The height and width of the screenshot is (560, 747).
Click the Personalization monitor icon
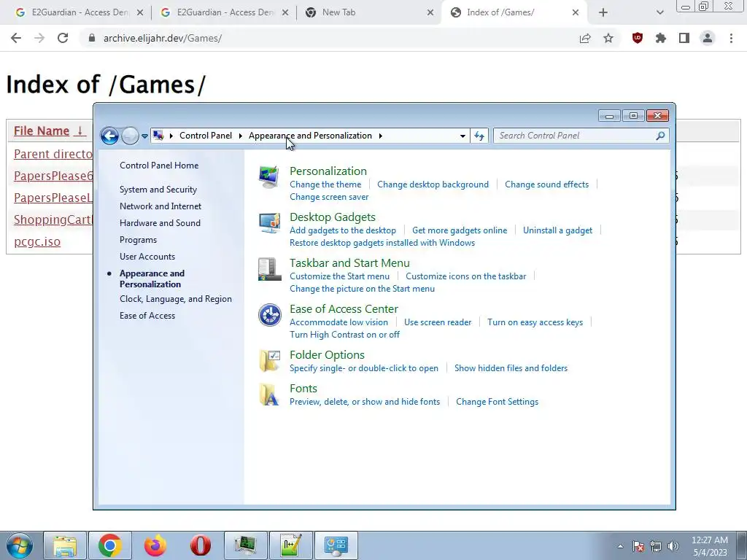268,177
